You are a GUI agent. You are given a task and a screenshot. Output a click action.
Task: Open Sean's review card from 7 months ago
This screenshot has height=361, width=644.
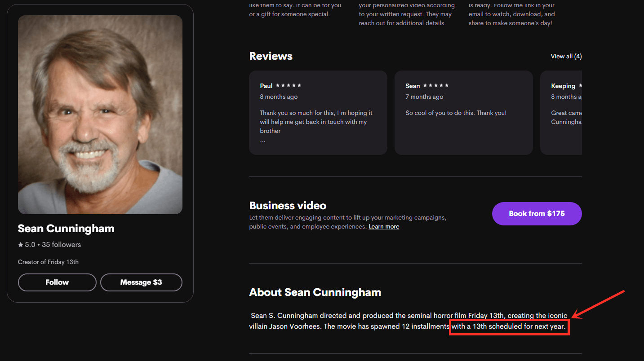[x=464, y=113]
